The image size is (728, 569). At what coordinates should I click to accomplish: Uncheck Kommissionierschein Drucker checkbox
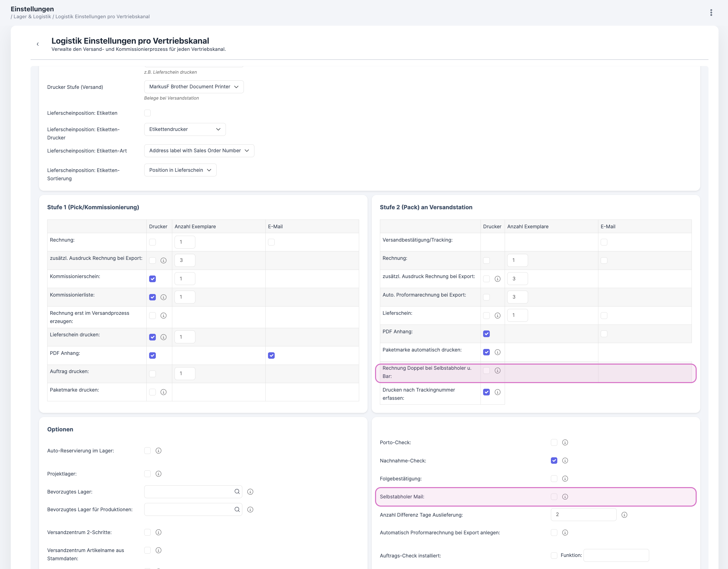coord(152,279)
